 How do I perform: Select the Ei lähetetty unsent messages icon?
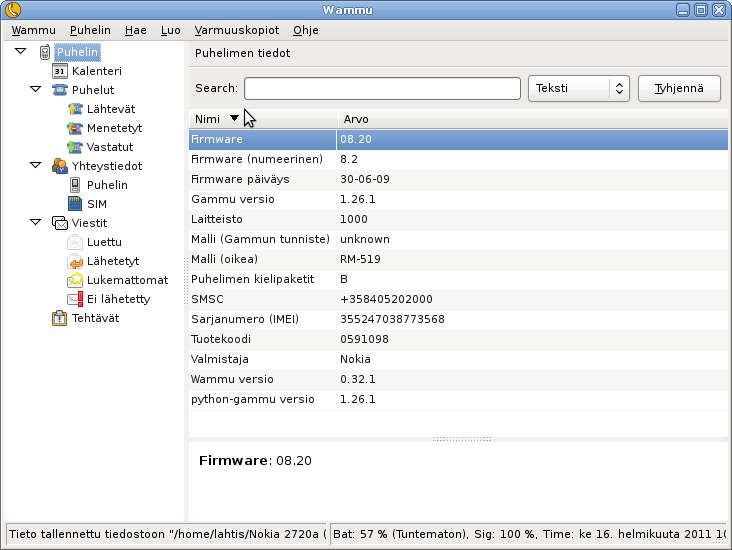75,299
